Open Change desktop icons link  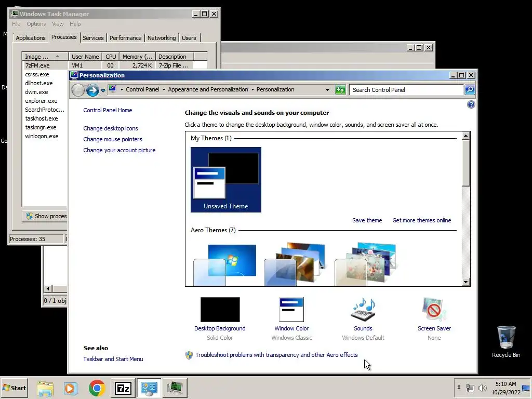tap(111, 128)
